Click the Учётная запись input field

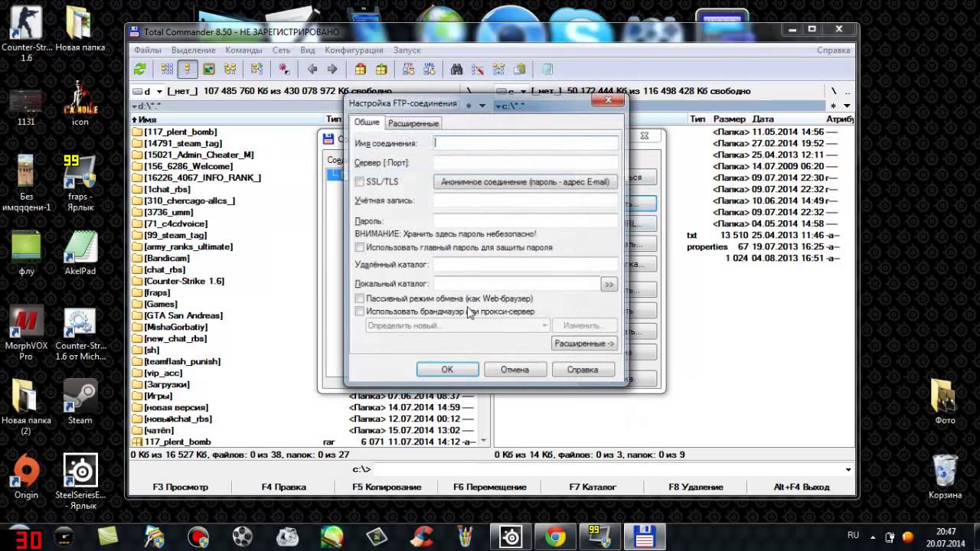[x=525, y=201]
